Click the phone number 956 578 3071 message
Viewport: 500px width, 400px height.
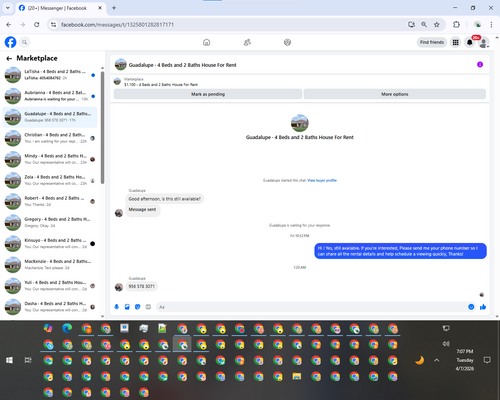pos(142,286)
